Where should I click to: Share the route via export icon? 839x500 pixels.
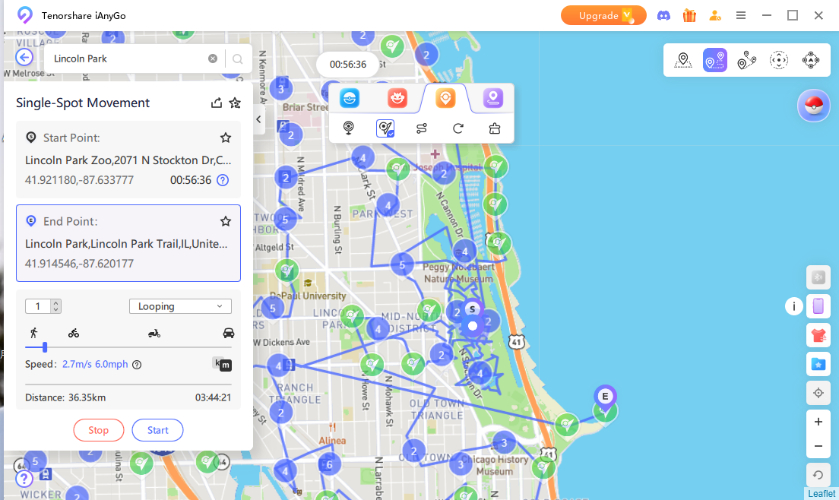click(216, 103)
